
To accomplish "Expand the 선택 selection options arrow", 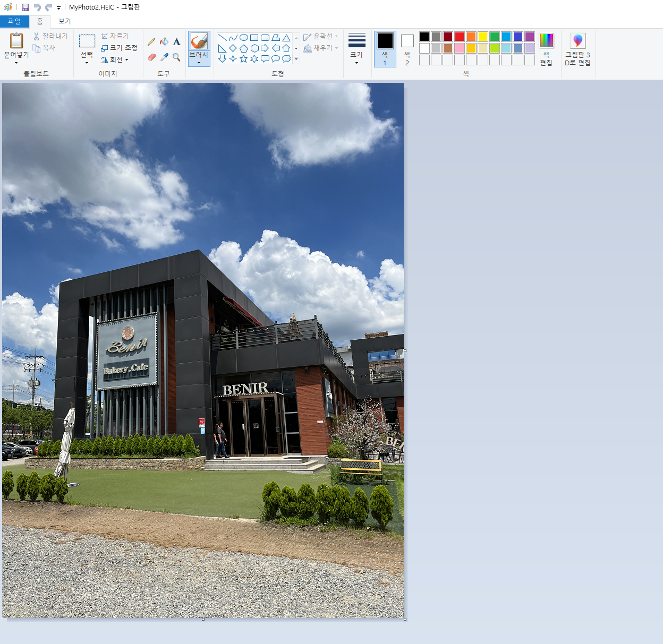I will point(87,63).
